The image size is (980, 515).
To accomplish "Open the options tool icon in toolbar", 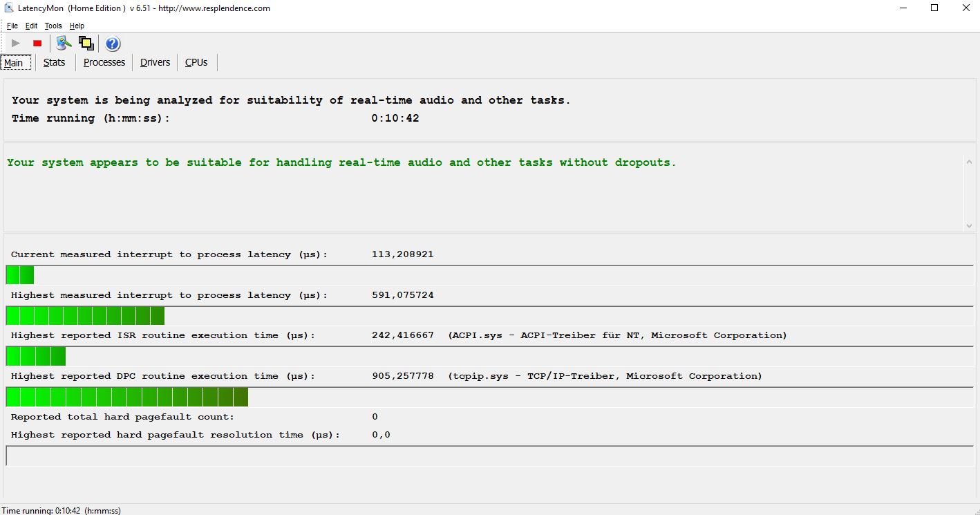I will pyautogui.click(x=64, y=44).
